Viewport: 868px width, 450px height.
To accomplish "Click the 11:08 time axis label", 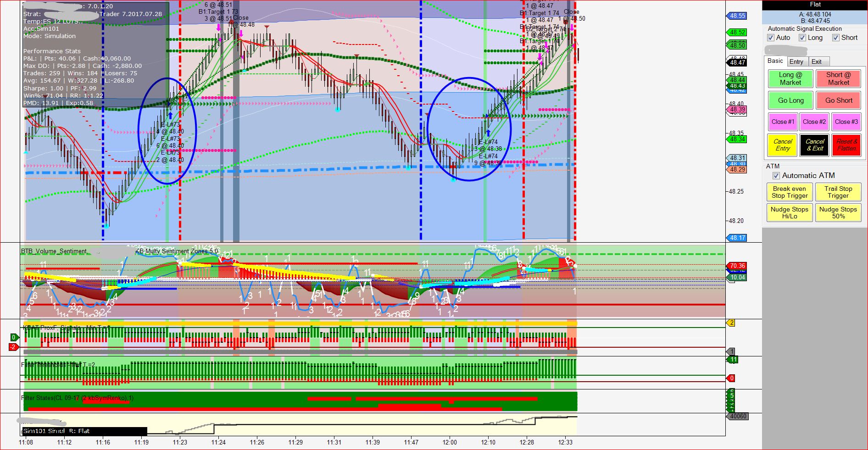I will click(x=26, y=443).
